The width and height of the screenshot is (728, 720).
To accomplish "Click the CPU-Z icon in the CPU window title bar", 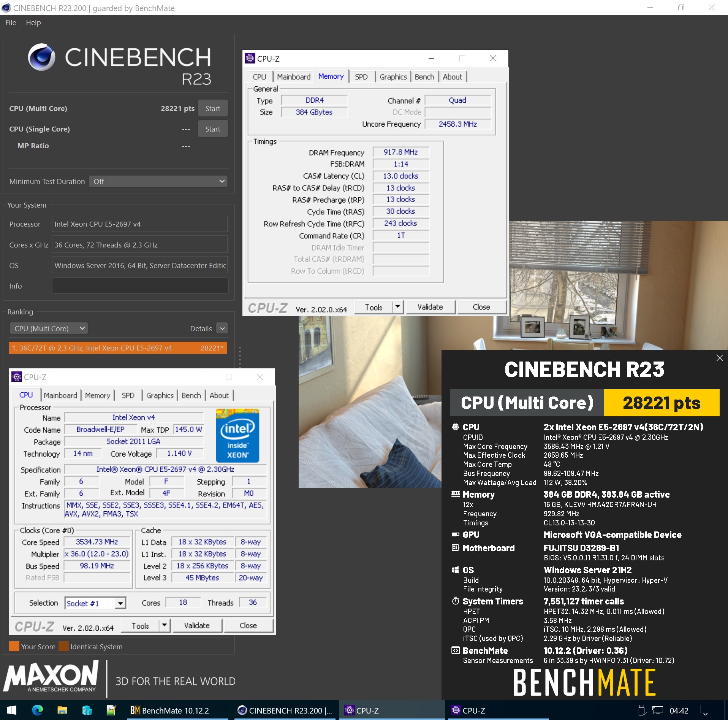I will [x=16, y=377].
